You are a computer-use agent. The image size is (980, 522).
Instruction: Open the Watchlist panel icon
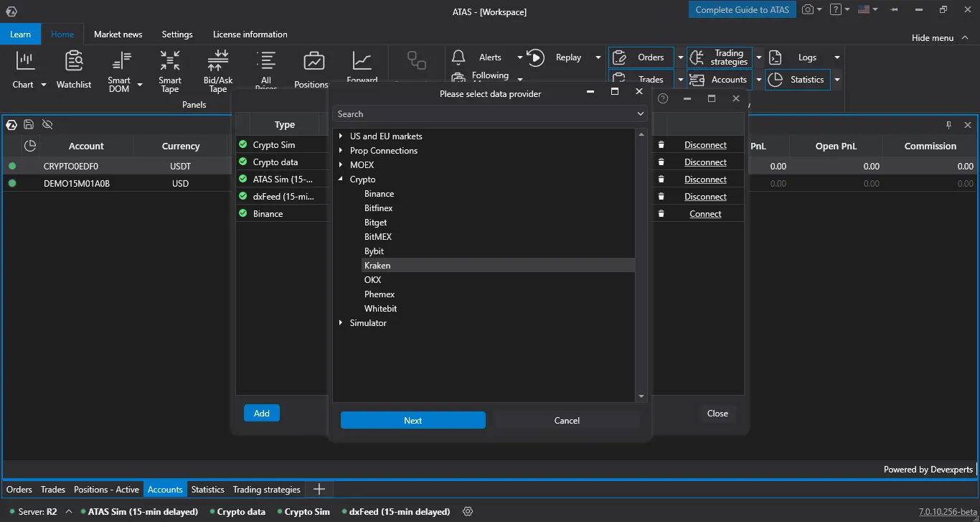(73, 62)
